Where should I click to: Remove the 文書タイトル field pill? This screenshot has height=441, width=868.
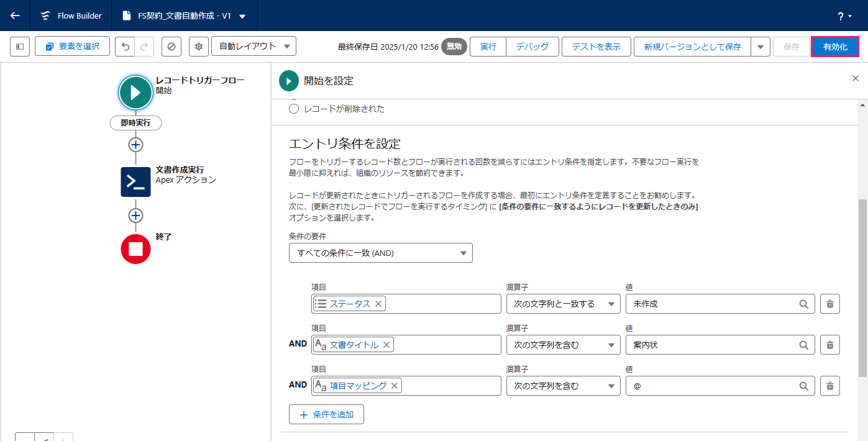[x=386, y=345]
